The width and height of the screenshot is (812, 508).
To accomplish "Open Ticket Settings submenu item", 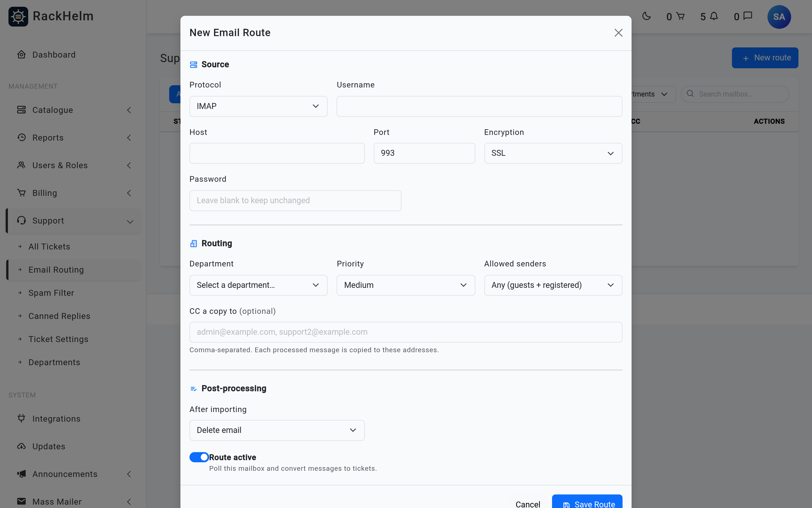I will [58, 339].
